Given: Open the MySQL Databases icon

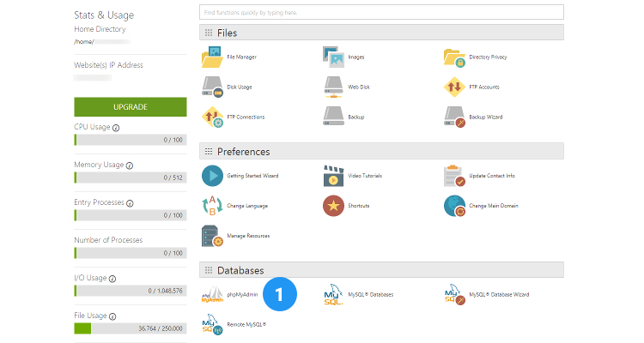Looking at the screenshot, I should (x=333, y=295).
